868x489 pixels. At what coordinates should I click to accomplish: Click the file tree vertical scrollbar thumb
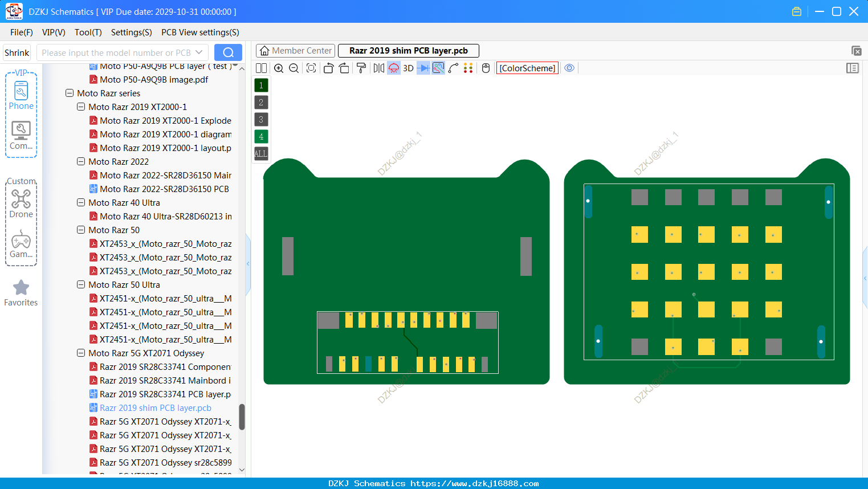tap(242, 417)
